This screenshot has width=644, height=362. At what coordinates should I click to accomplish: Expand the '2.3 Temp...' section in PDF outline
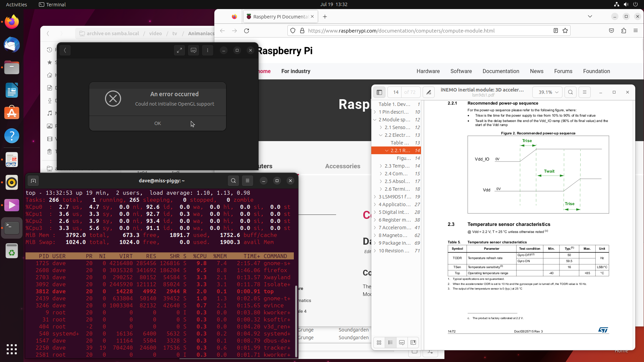point(381,166)
